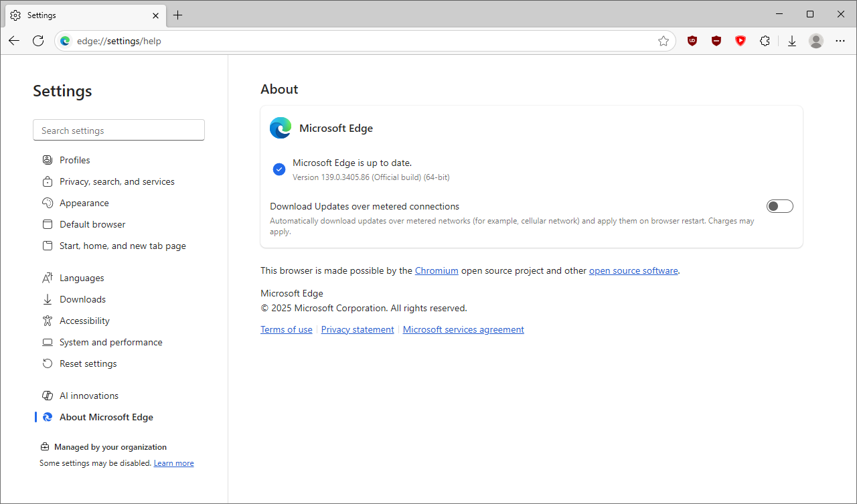Viewport: 857px width, 504px height.
Task: Open Privacy, search, and services settings
Action: point(116,181)
